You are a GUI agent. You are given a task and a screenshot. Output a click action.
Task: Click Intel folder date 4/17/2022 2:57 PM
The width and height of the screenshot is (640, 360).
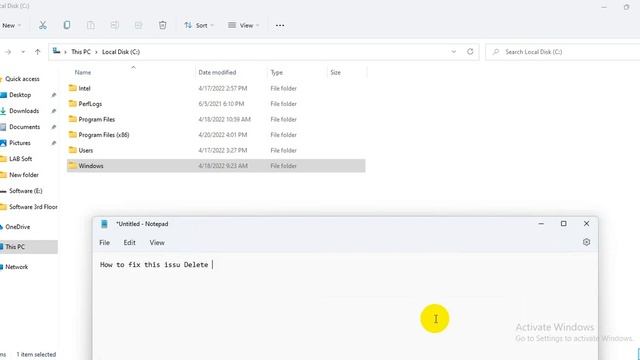[223, 88]
